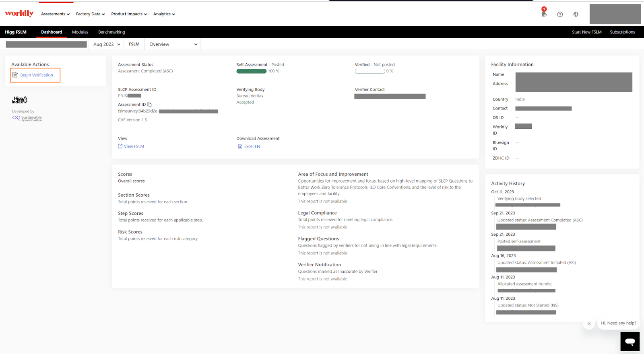Switch to the Modules tab
The image size is (644, 354).
tap(80, 32)
